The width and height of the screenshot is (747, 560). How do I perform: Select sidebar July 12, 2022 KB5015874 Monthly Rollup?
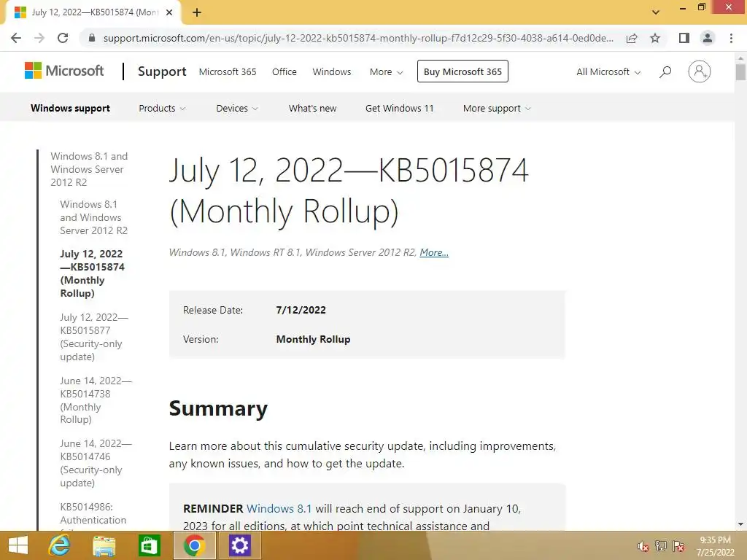click(93, 274)
